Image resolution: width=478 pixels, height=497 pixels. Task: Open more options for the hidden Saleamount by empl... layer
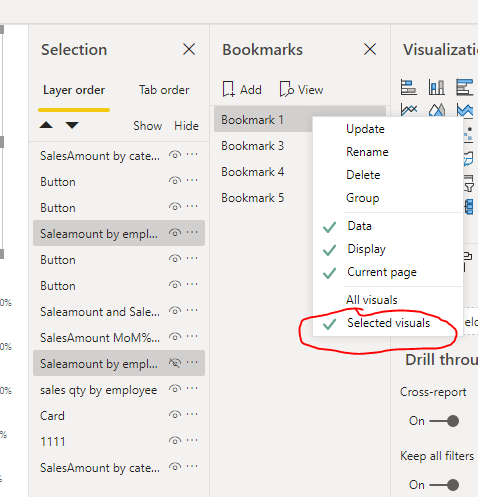click(x=192, y=363)
